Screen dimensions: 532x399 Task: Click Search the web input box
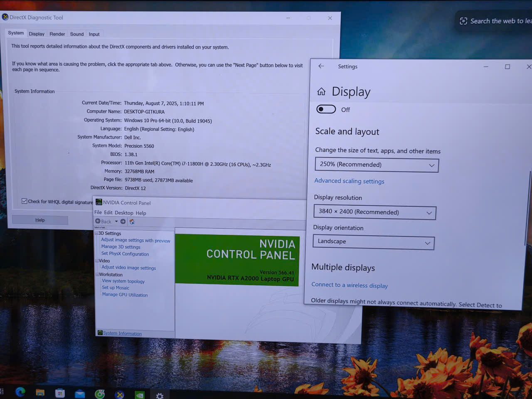495,21
